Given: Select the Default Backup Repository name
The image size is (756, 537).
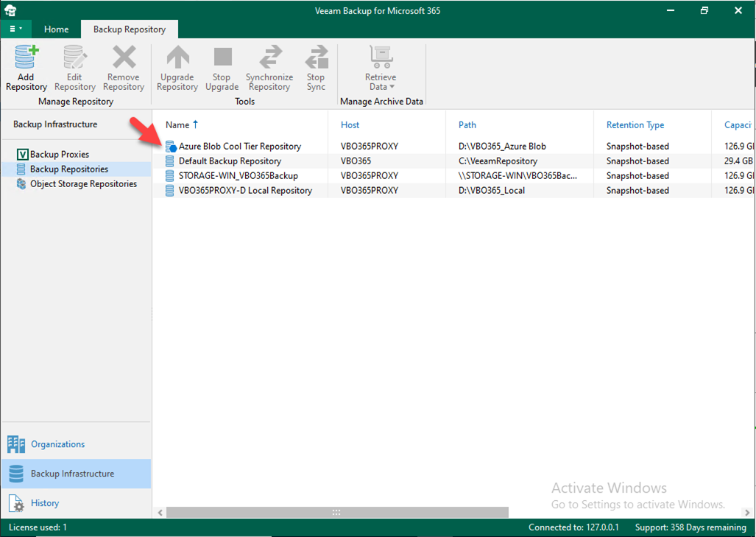Looking at the screenshot, I should [x=230, y=161].
